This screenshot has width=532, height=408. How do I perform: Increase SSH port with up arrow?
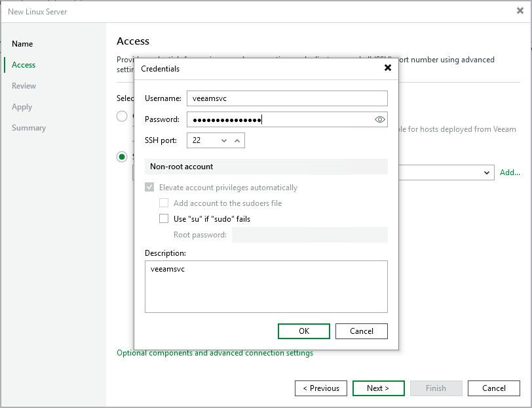tap(237, 140)
